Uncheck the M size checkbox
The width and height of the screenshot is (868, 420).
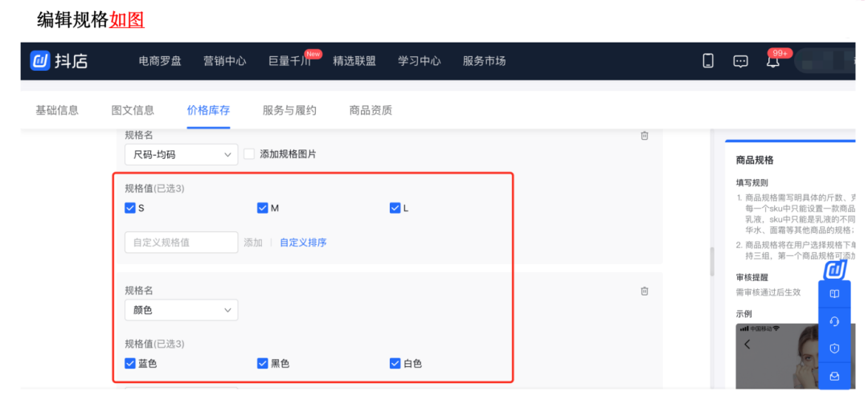pos(262,208)
